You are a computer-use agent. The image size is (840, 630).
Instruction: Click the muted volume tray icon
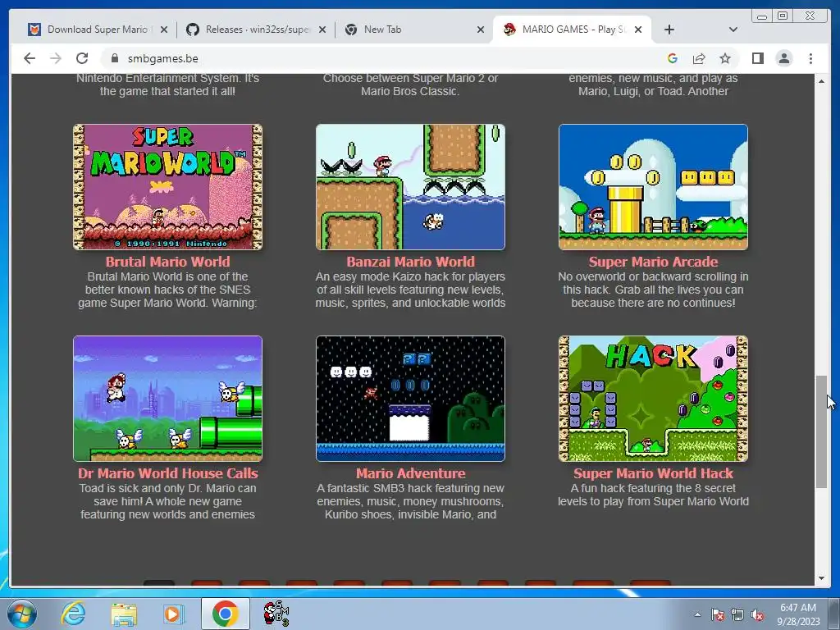pos(757,615)
